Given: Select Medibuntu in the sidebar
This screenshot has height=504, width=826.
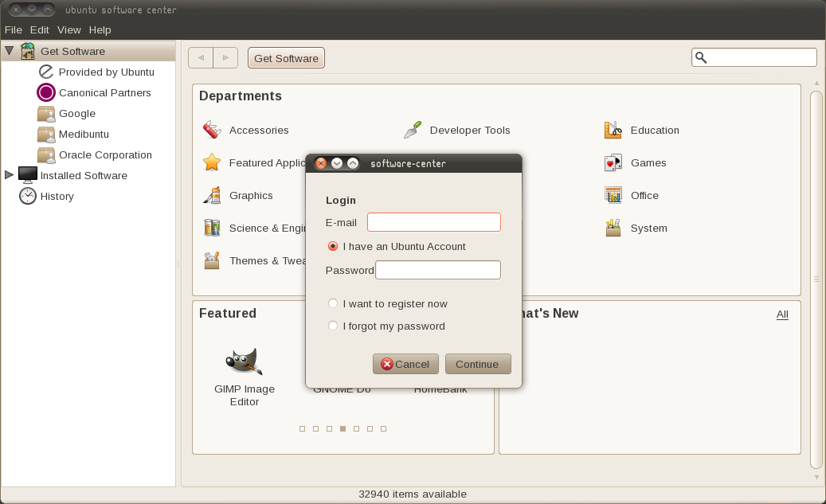Looking at the screenshot, I should [x=84, y=135].
